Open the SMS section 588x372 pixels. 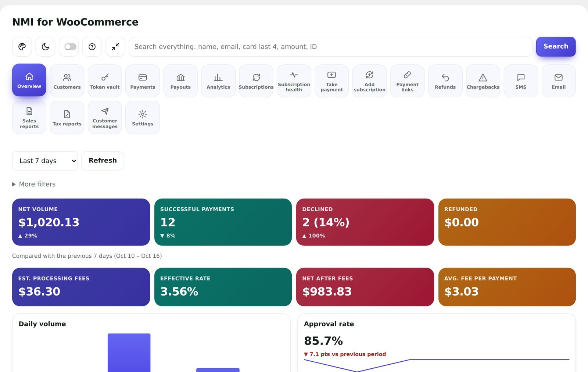521,81
